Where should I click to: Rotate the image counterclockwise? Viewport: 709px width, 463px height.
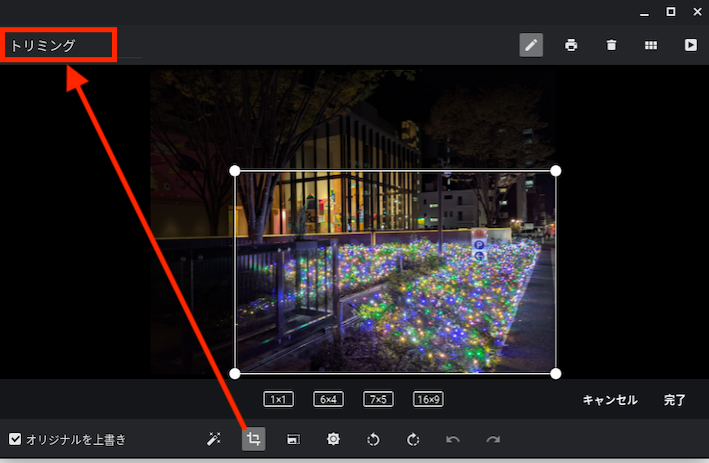(x=373, y=439)
